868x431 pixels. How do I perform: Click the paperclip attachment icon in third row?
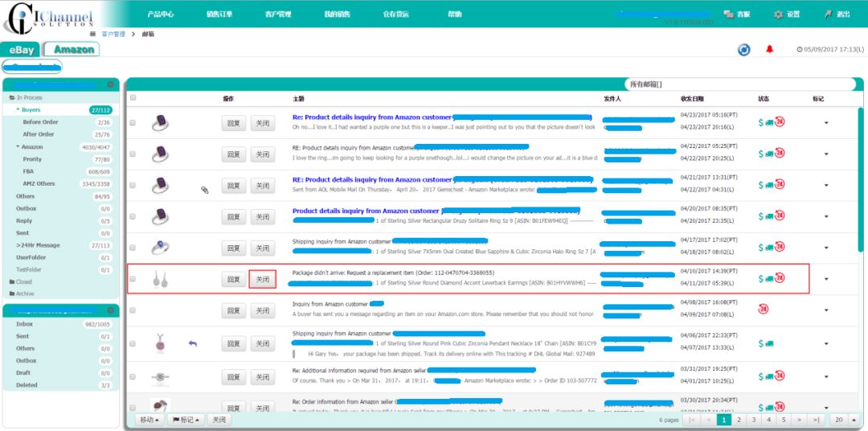[204, 190]
